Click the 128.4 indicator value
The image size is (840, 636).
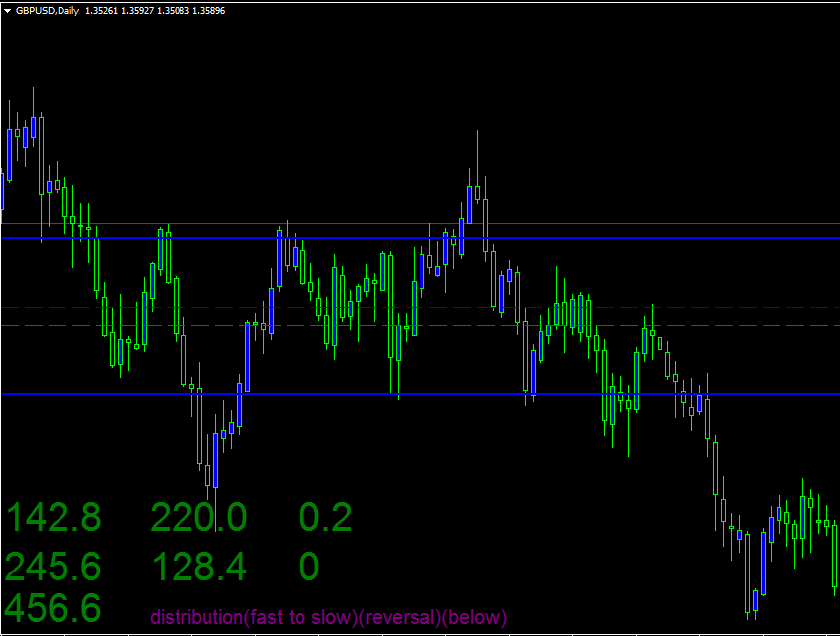point(198,567)
